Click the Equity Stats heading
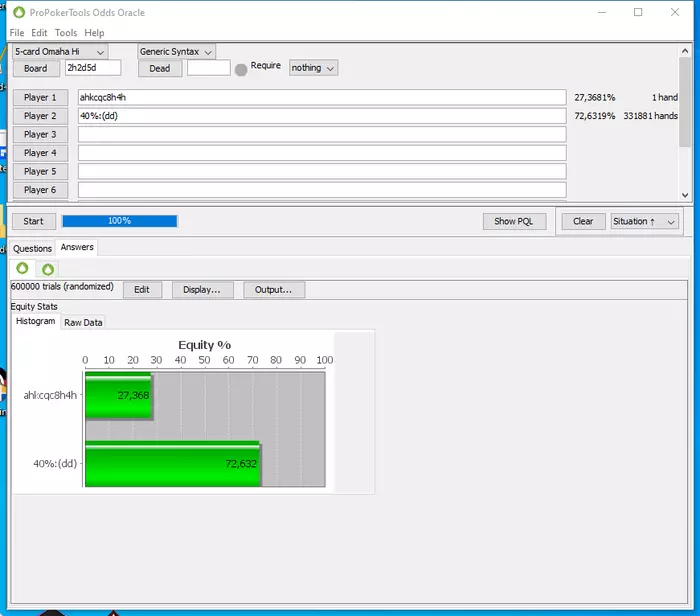 [x=34, y=307]
